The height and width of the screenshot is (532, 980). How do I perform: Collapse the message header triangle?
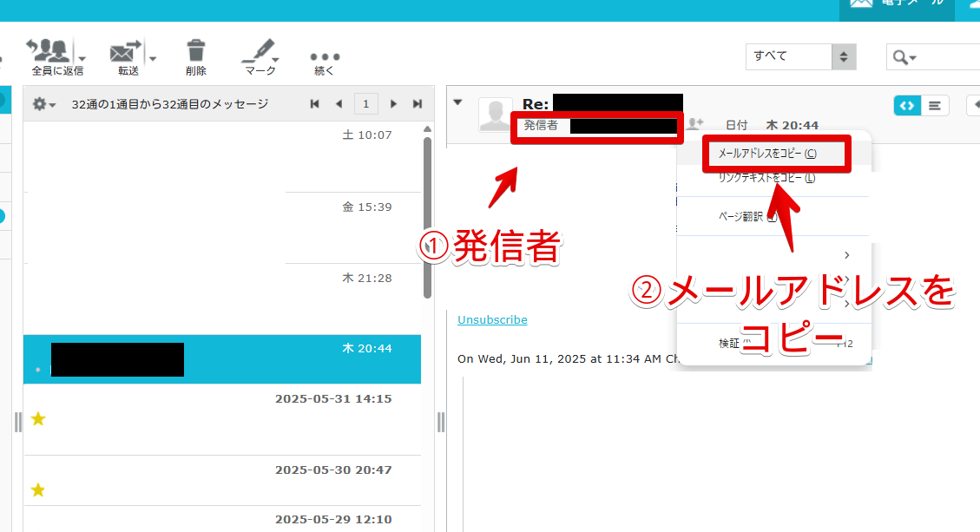coord(458,102)
